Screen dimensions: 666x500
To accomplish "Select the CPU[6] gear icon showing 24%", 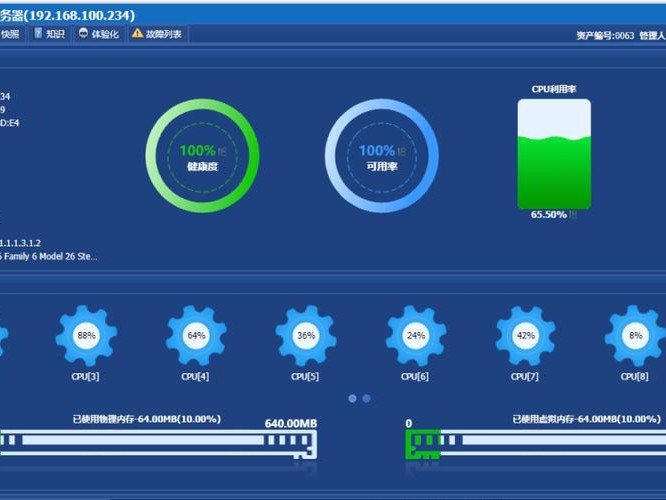I will tap(416, 336).
